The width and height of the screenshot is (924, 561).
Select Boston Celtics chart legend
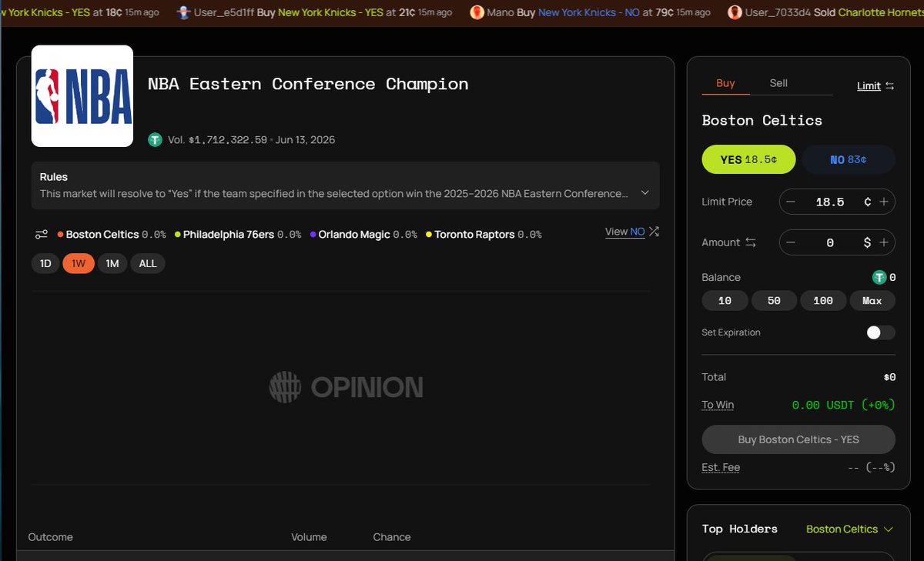[x=112, y=235]
